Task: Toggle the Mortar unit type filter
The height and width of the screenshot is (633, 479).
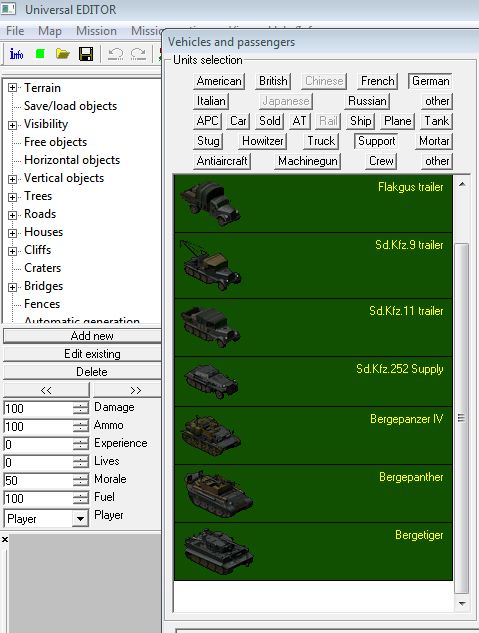Action: click(x=434, y=141)
